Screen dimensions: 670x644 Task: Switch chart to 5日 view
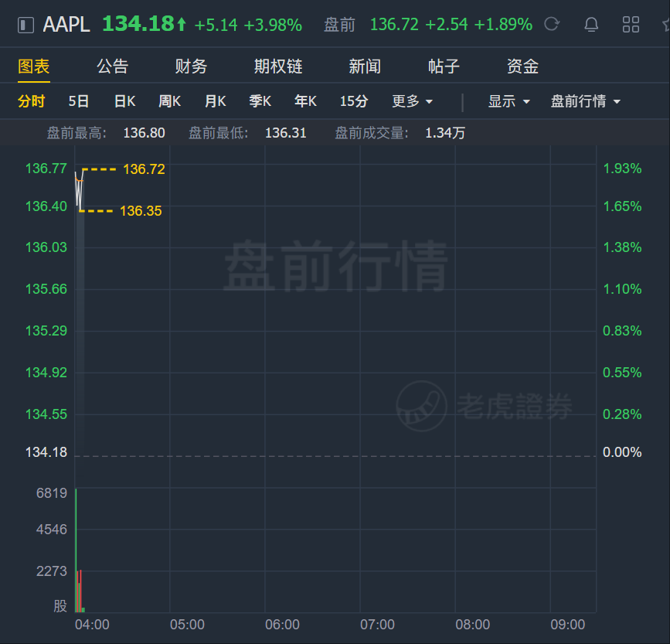pos(79,101)
